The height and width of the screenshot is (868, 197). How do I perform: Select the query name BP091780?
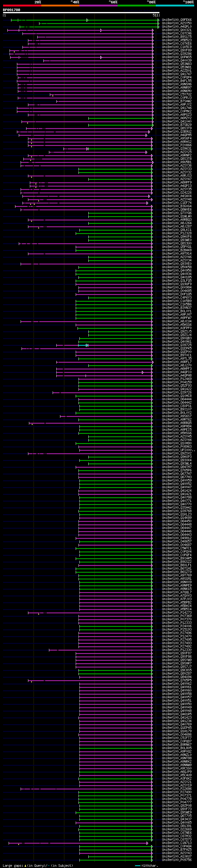coord(11,10)
